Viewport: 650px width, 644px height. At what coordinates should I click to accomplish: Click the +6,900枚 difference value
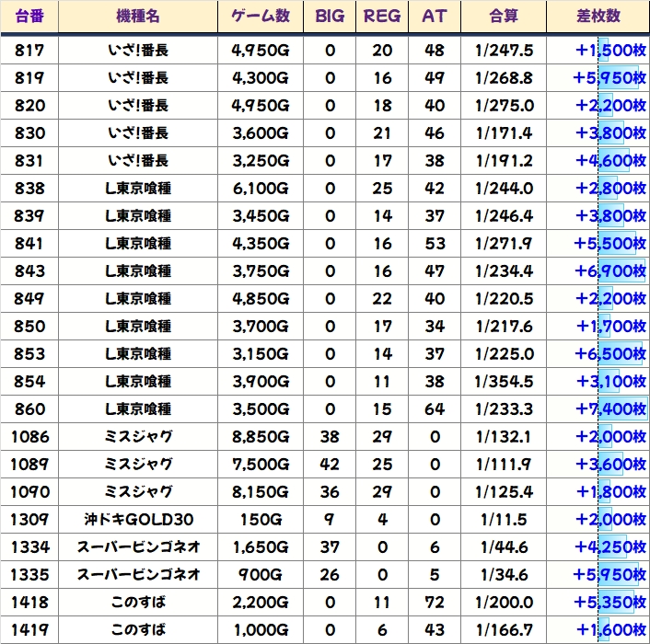coord(609,270)
